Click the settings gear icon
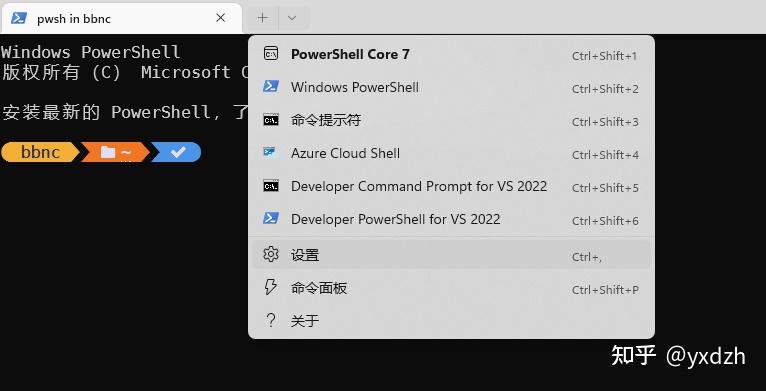Screen dimensions: 766x391 tap(271, 254)
